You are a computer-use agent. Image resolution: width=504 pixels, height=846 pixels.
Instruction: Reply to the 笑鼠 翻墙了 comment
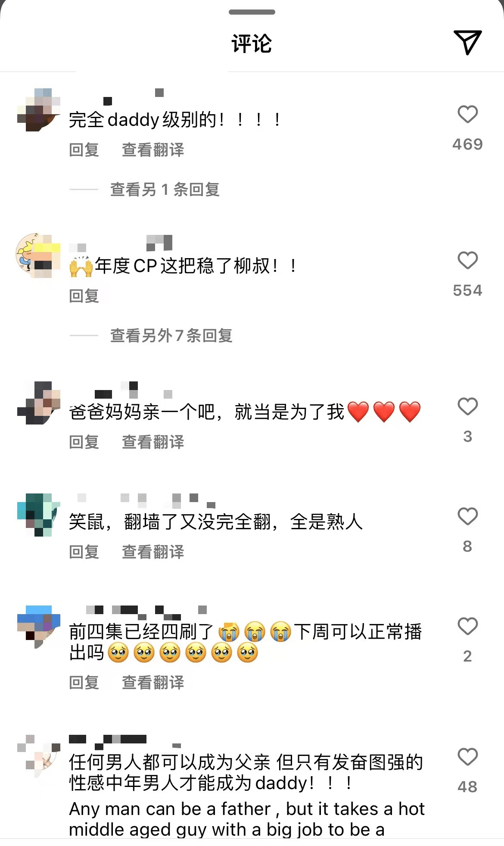click(x=84, y=552)
